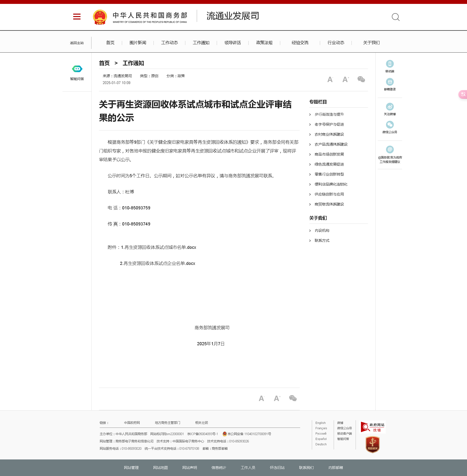467x476 pixels.
Task: Select the 工作动态 navigation tab
Action: coord(169,43)
